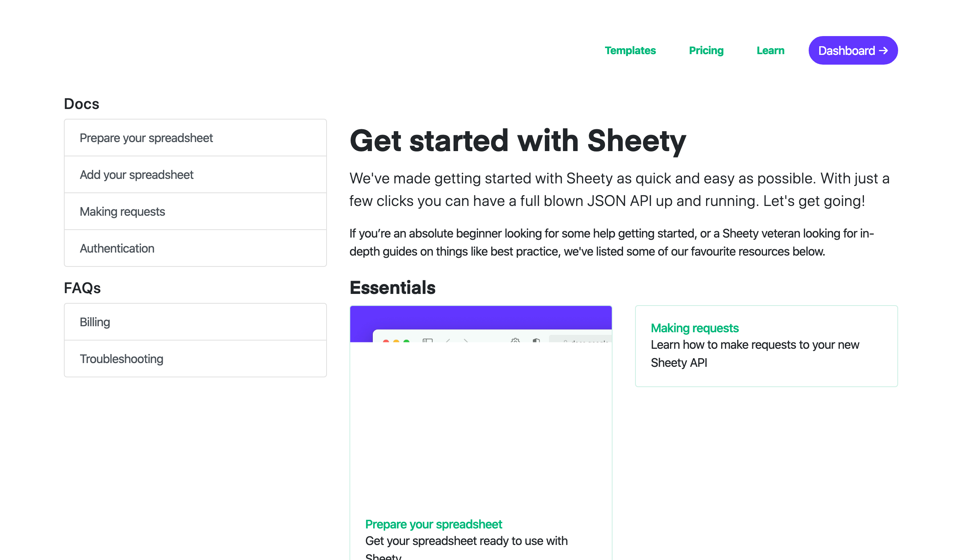This screenshot has width=962, height=560.
Task: Open the Billing FAQ item
Action: tap(195, 322)
